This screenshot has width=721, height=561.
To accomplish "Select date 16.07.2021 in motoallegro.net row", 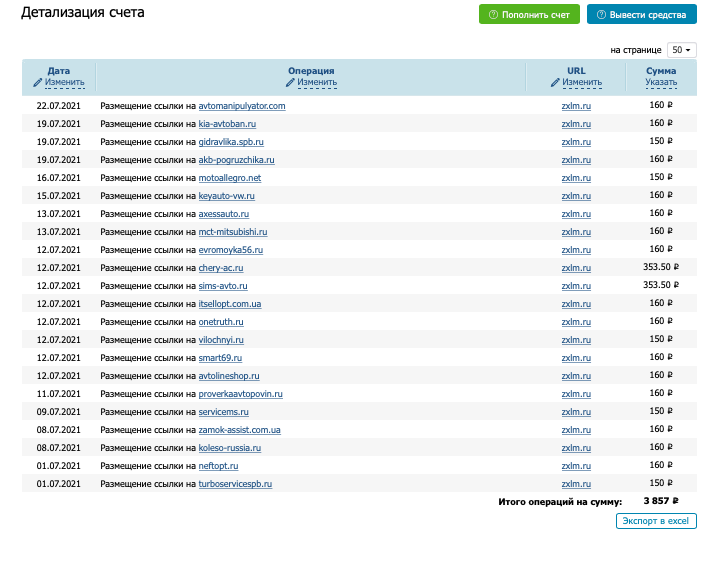I will pos(58,178).
